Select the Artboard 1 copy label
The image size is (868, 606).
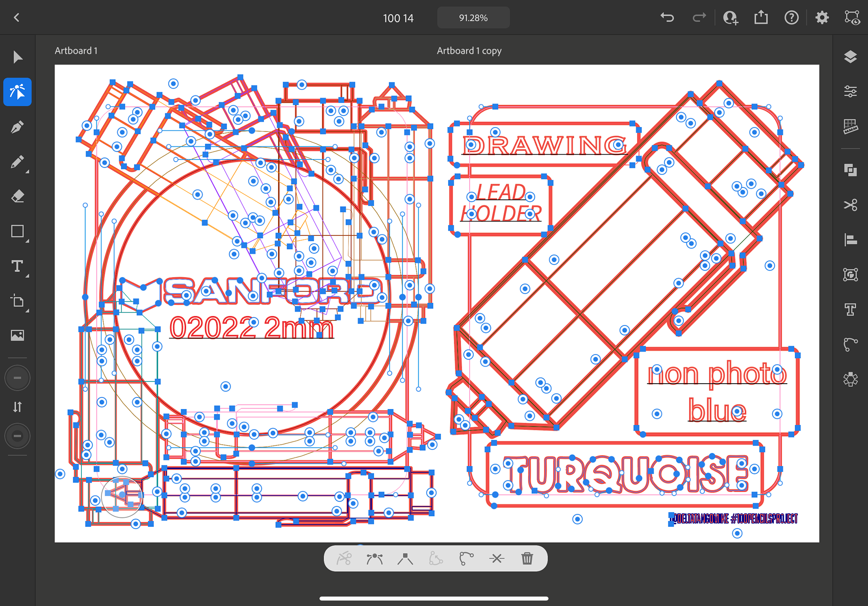tap(469, 51)
